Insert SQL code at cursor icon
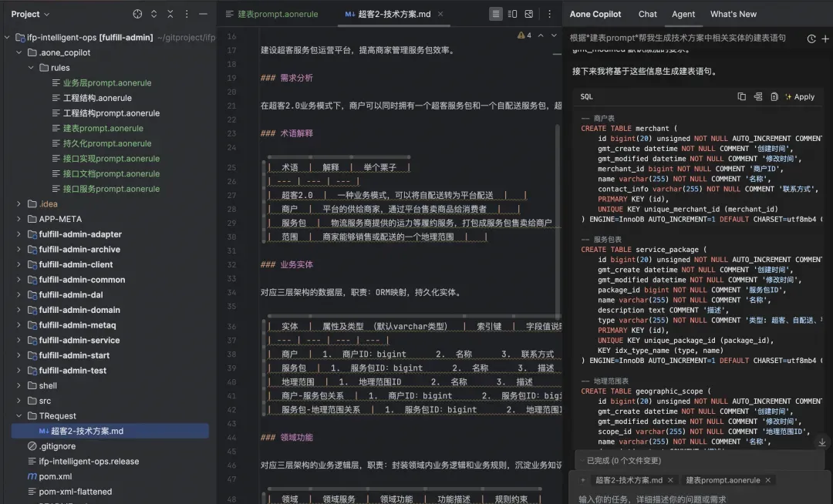Image resolution: width=833 pixels, height=504 pixels. pyautogui.click(x=758, y=96)
